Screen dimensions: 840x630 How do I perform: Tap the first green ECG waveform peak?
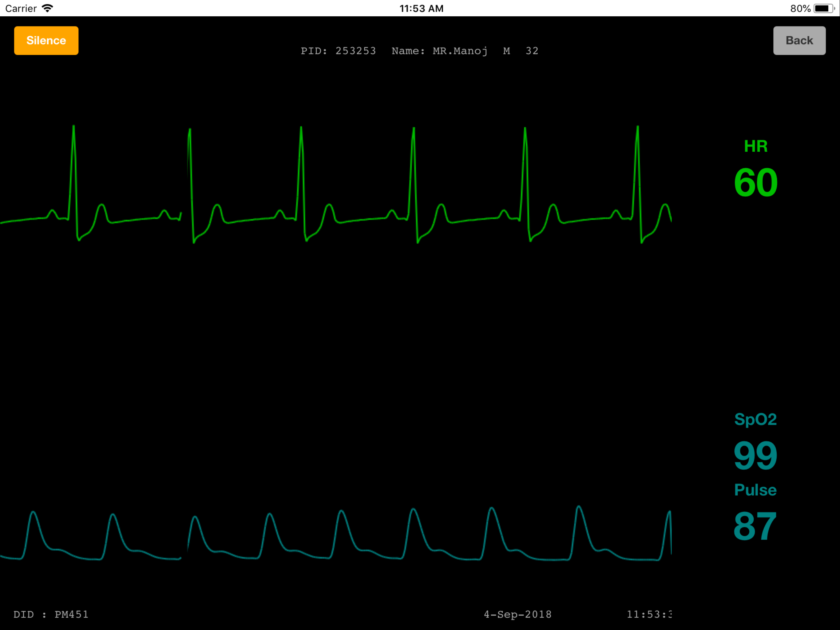(x=74, y=129)
